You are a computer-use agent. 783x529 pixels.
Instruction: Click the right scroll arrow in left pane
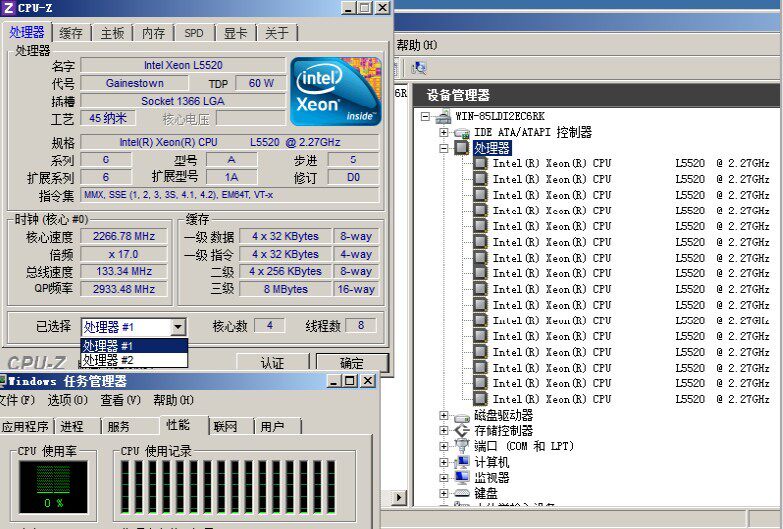point(398,498)
